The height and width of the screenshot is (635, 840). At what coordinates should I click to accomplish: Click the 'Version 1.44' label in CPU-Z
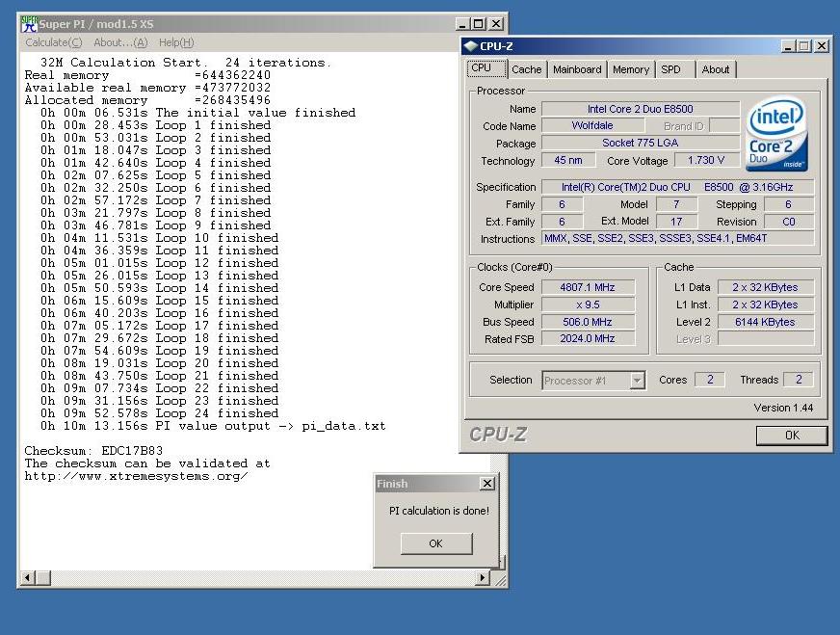(783, 408)
